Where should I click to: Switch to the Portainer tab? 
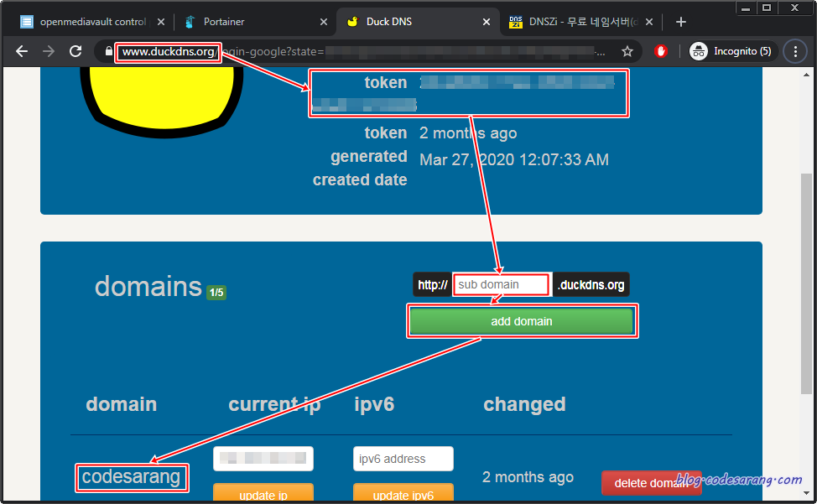point(255,22)
